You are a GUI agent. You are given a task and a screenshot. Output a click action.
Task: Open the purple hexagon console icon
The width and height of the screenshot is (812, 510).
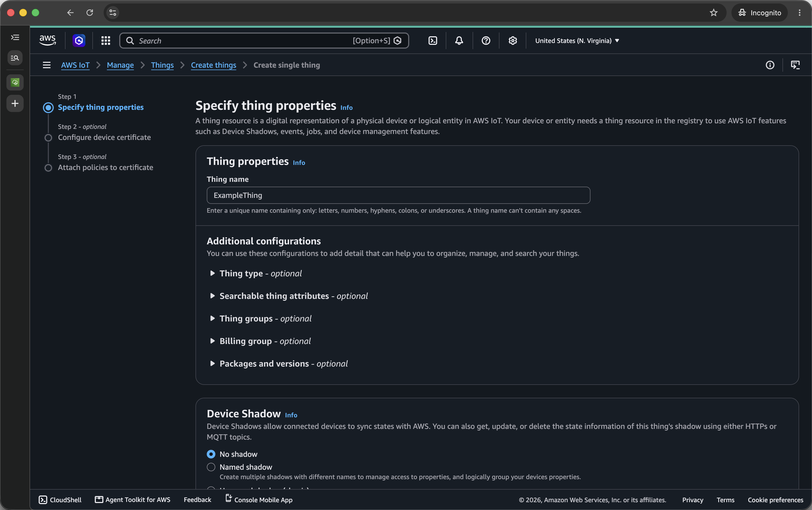click(79, 41)
